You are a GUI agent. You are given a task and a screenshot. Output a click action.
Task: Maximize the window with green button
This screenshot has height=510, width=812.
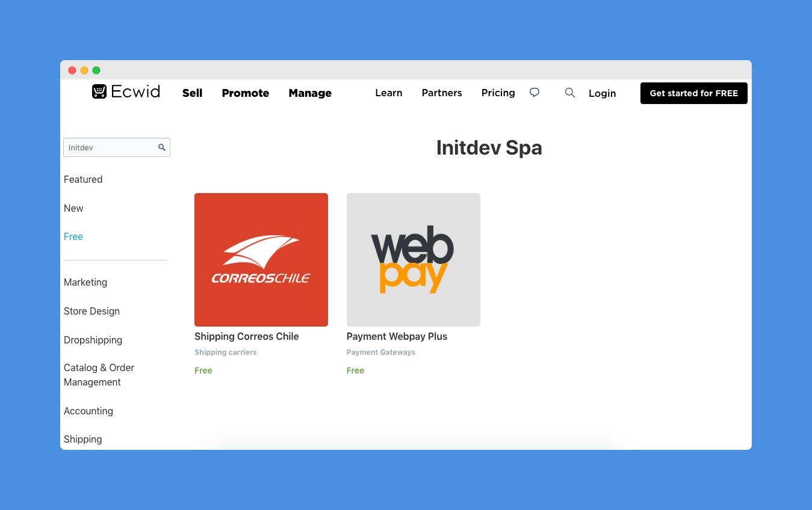coord(96,70)
